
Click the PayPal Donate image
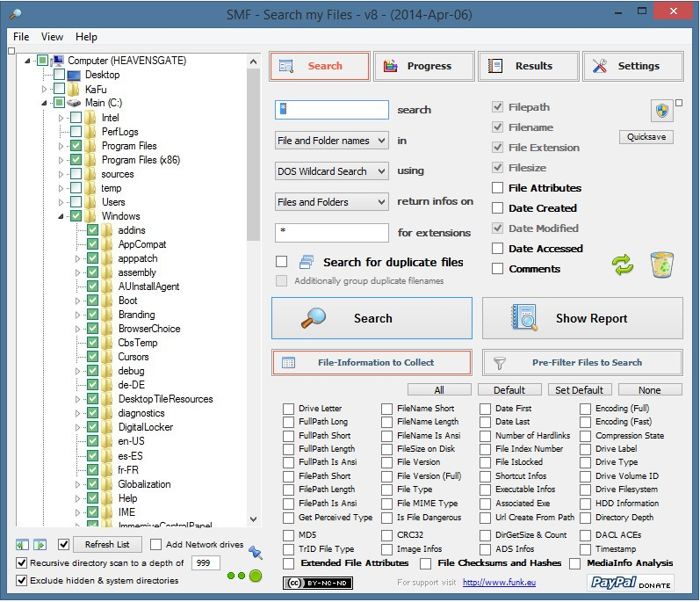coord(630,582)
